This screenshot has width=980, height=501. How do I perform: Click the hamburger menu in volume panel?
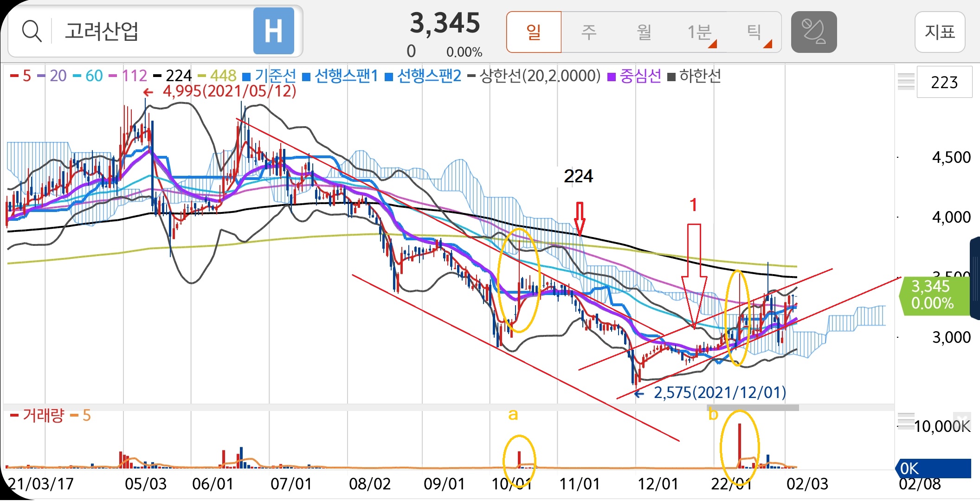(905, 421)
